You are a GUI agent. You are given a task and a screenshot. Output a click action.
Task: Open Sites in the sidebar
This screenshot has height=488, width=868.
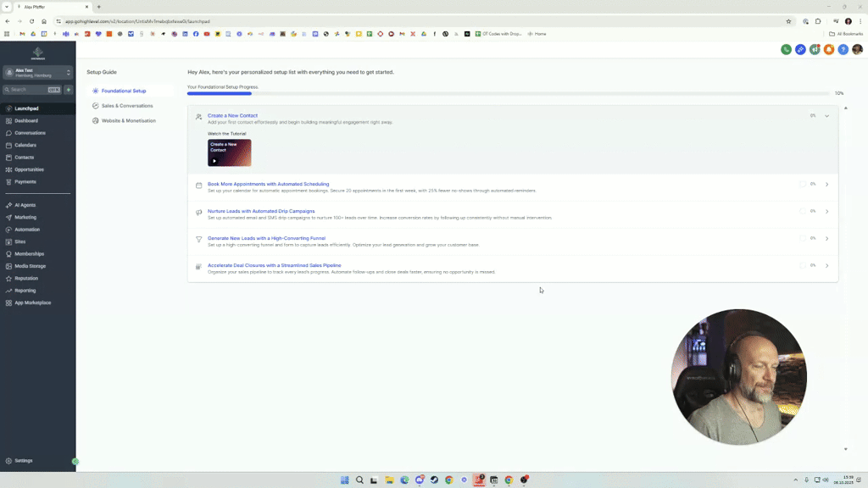[x=20, y=241]
